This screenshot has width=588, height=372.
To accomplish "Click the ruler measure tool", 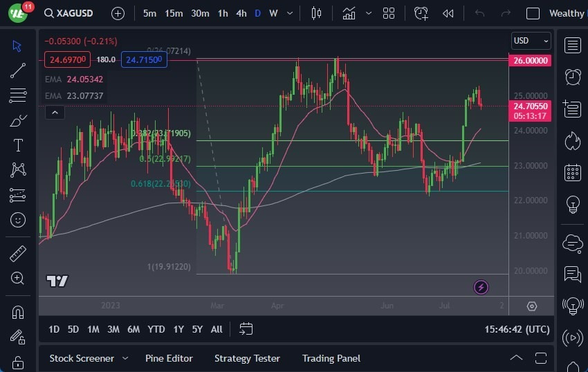I will pos(18,254).
